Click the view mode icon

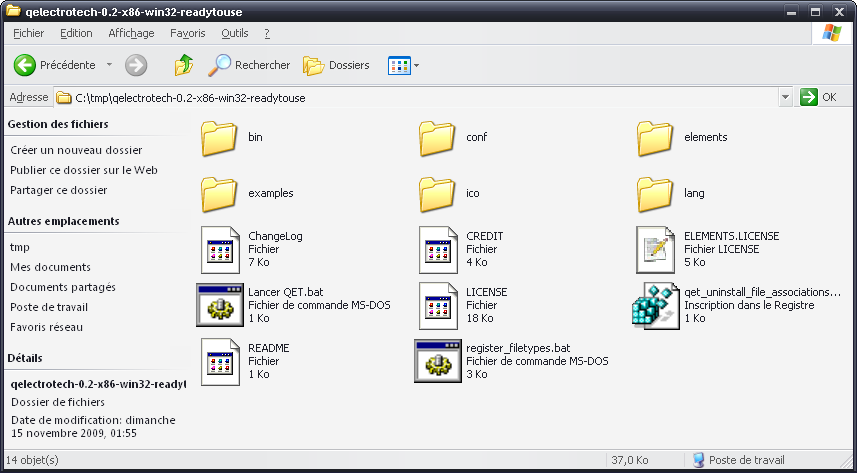(x=399, y=66)
